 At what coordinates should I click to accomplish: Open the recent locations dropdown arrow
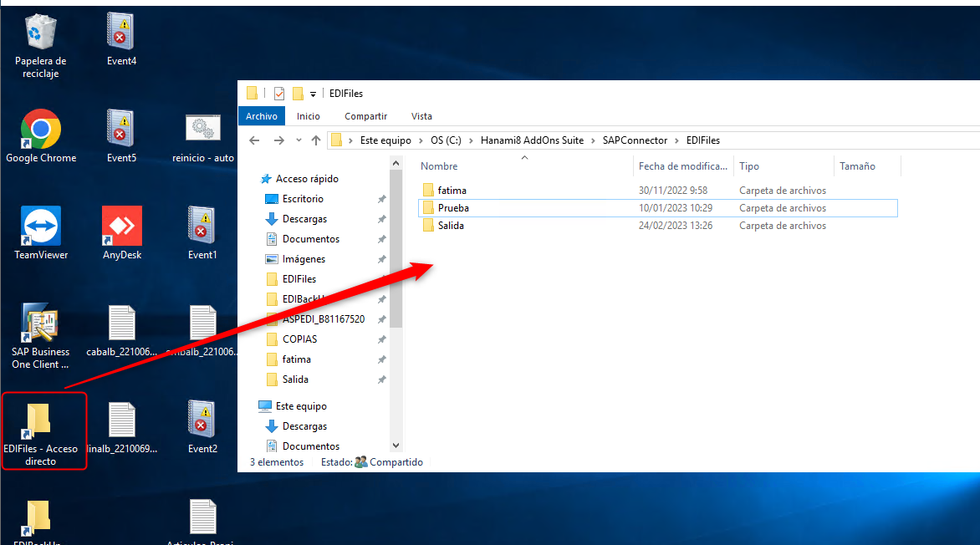point(299,140)
